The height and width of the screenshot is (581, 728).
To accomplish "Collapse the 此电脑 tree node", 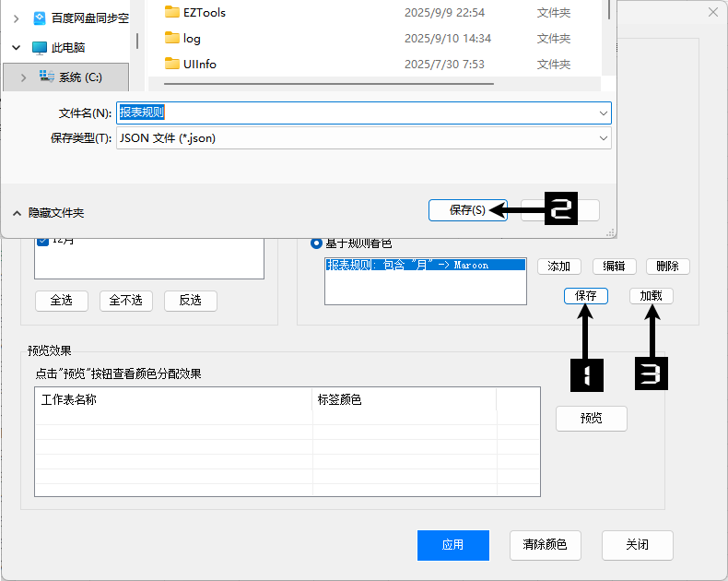I will [17, 47].
